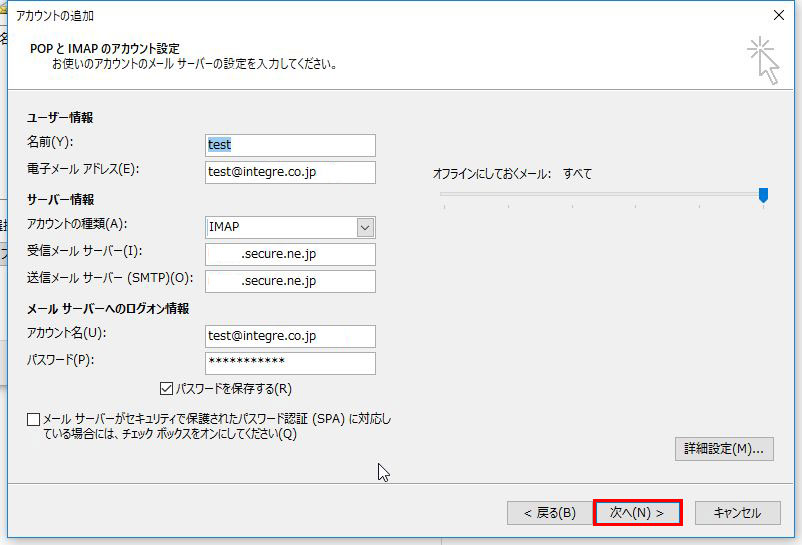Click the オフラインにしておくメール label

(x=492, y=174)
